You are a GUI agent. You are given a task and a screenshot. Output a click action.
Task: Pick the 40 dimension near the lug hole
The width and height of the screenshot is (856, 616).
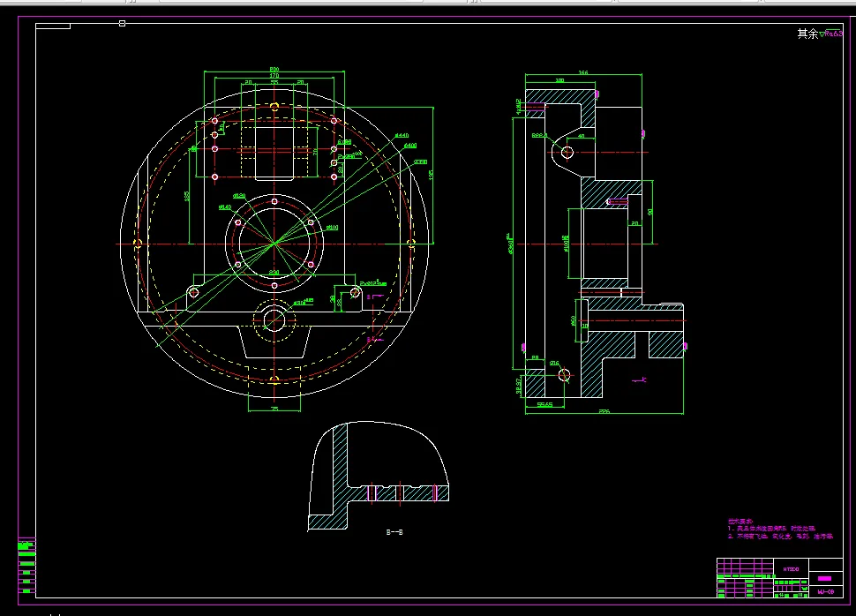coord(581,136)
